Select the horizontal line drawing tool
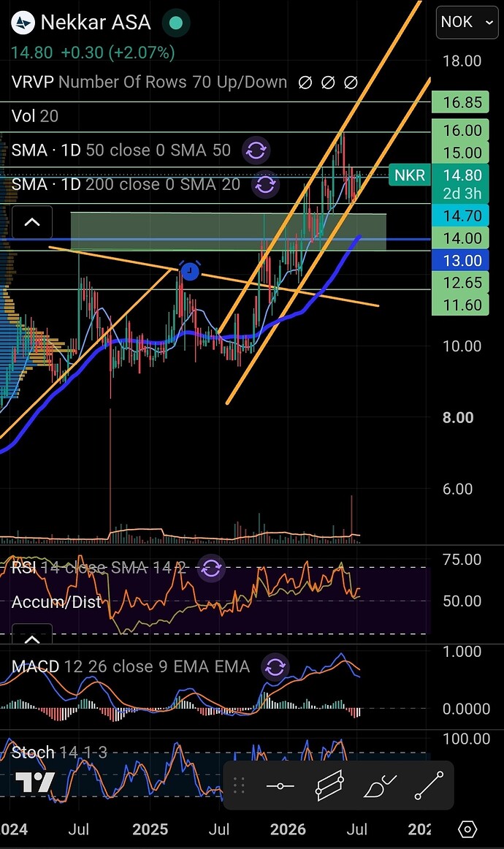This screenshot has width=504, height=849. click(x=280, y=785)
